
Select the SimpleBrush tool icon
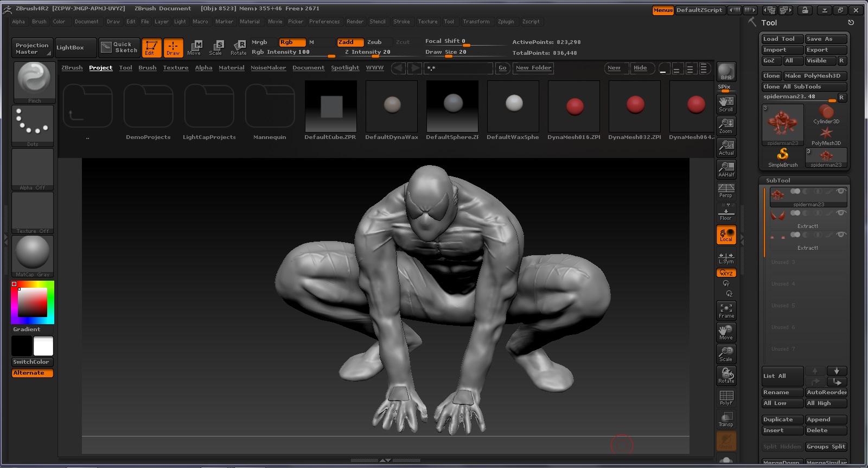click(783, 157)
